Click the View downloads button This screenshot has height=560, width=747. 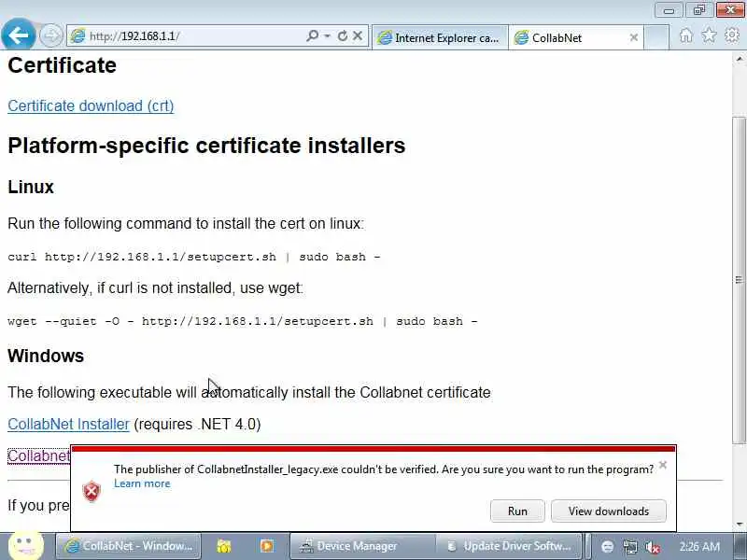pyautogui.click(x=609, y=511)
